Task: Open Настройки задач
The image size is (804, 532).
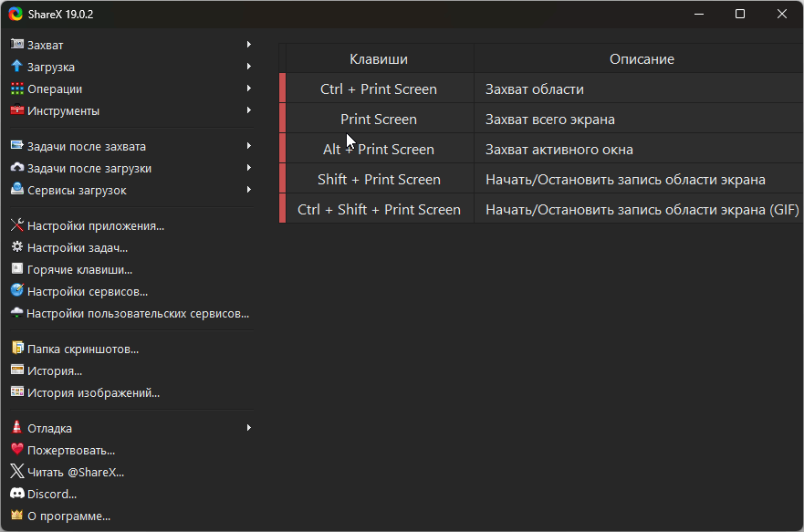Action: (77, 247)
